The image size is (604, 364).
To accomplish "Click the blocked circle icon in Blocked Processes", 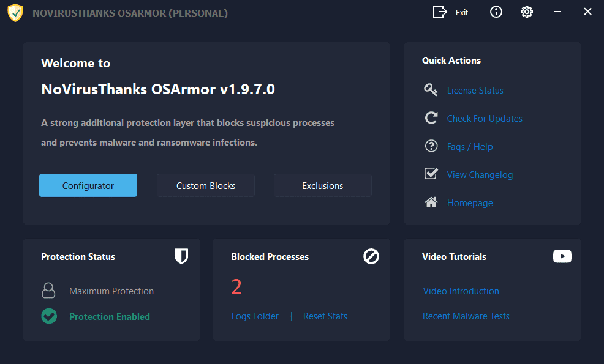I will (x=371, y=256).
